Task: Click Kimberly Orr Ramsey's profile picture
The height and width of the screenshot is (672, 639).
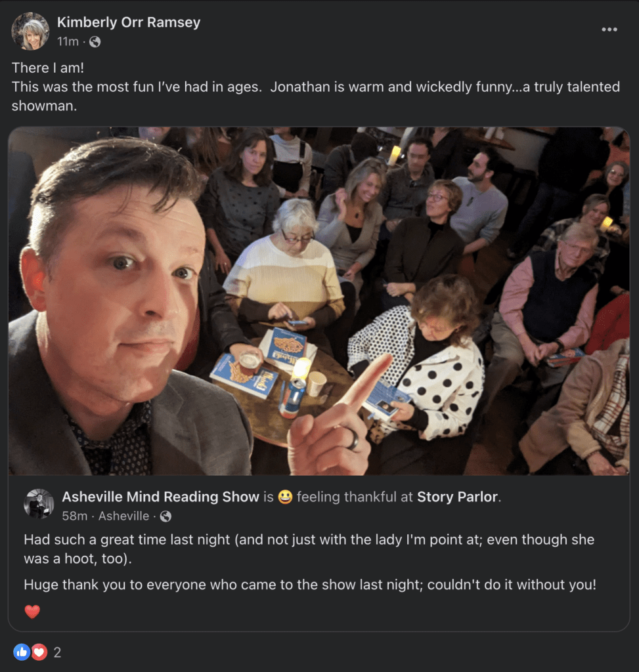Action: [30, 31]
